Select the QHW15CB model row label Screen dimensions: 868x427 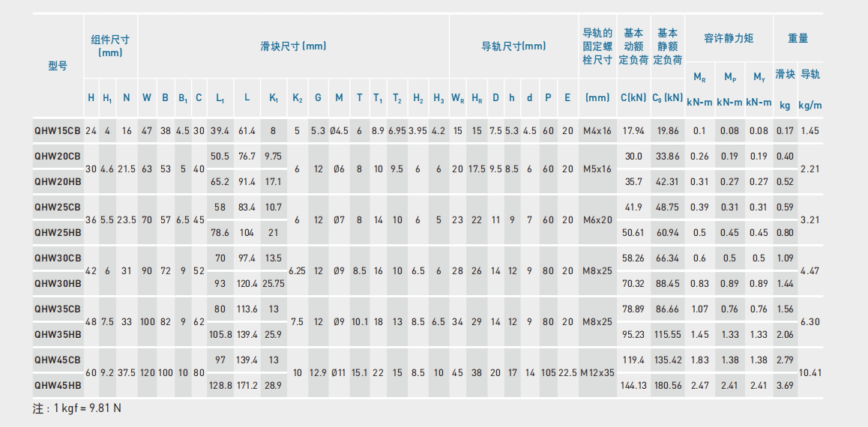point(58,131)
